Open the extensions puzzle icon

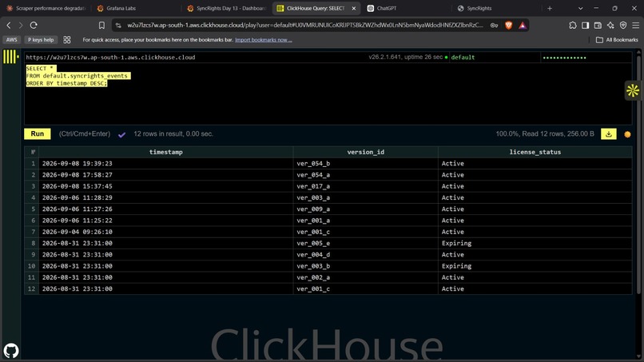[573, 26]
